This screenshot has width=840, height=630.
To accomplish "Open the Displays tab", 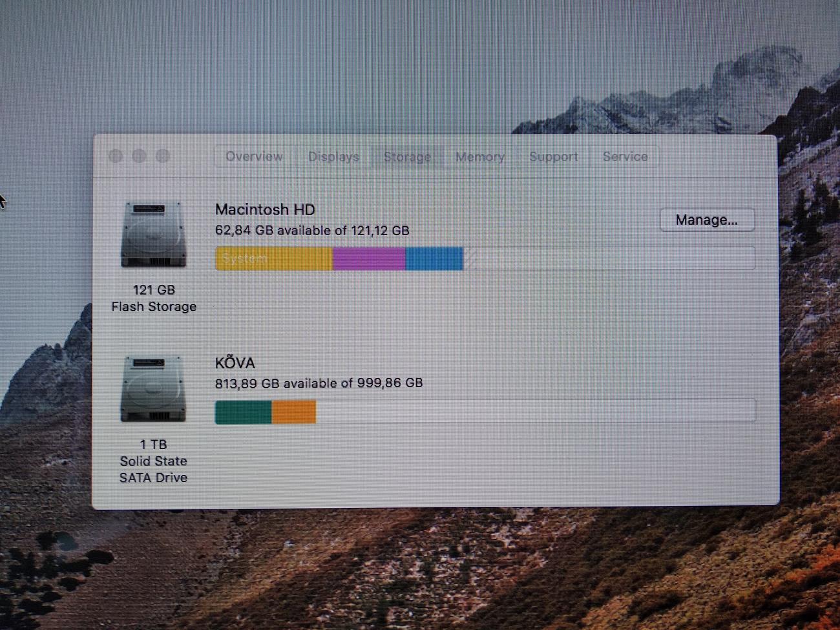I will 333,156.
